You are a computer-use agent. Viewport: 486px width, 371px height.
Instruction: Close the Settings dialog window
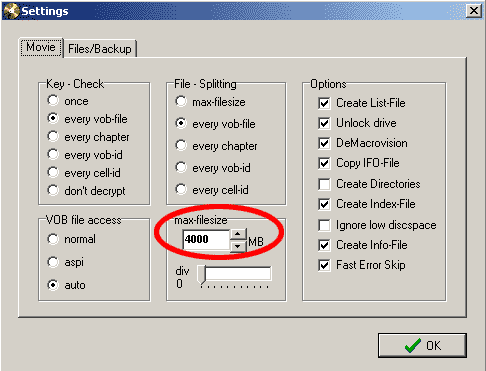(474, 11)
